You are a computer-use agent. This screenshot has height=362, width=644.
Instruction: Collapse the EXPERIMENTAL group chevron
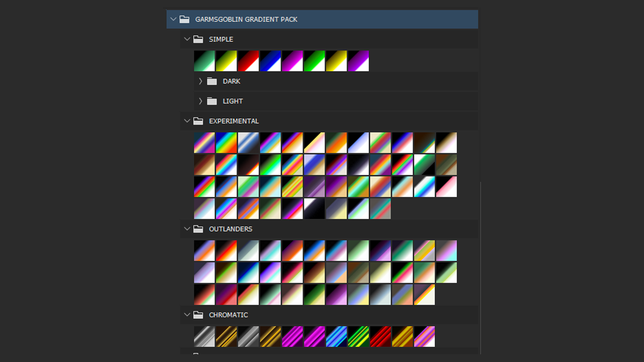click(187, 121)
